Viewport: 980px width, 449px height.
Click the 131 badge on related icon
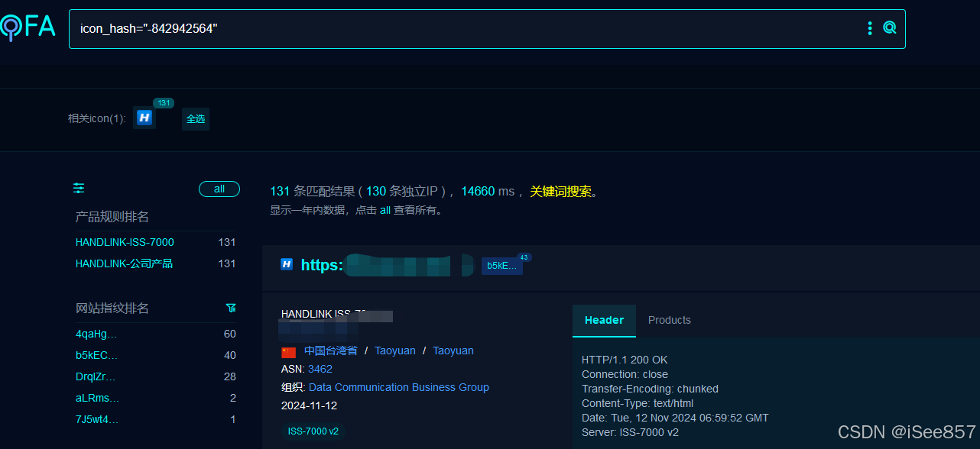[x=164, y=103]
